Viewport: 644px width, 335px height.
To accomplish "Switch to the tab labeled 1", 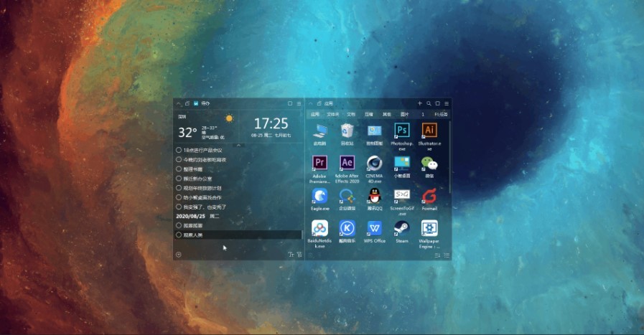I will (x=423, y=114).
